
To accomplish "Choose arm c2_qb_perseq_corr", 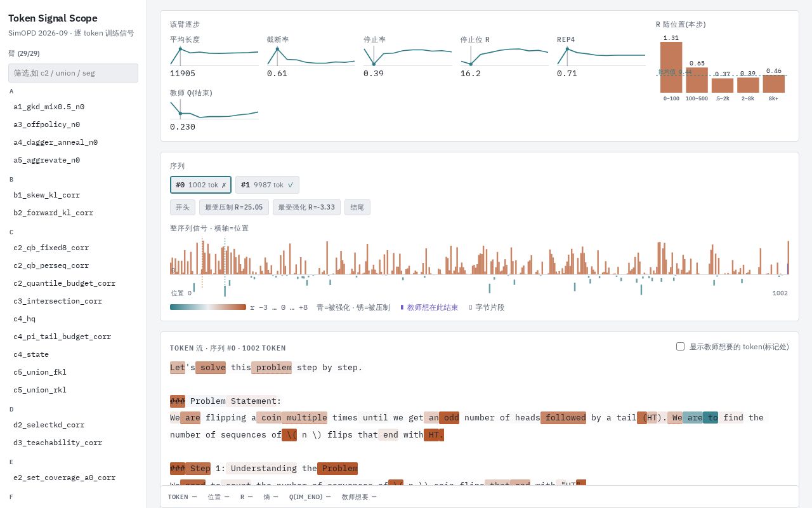I will click(73, 265).
